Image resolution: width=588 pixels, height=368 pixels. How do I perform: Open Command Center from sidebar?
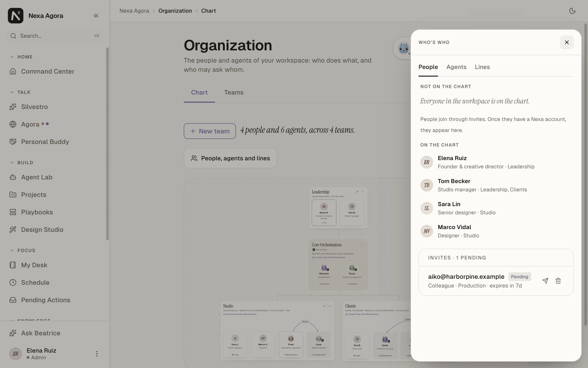(55, 71)
